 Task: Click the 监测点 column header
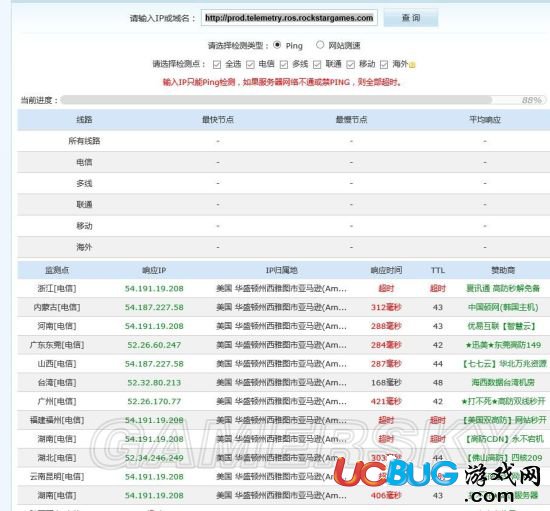[57, 270]
